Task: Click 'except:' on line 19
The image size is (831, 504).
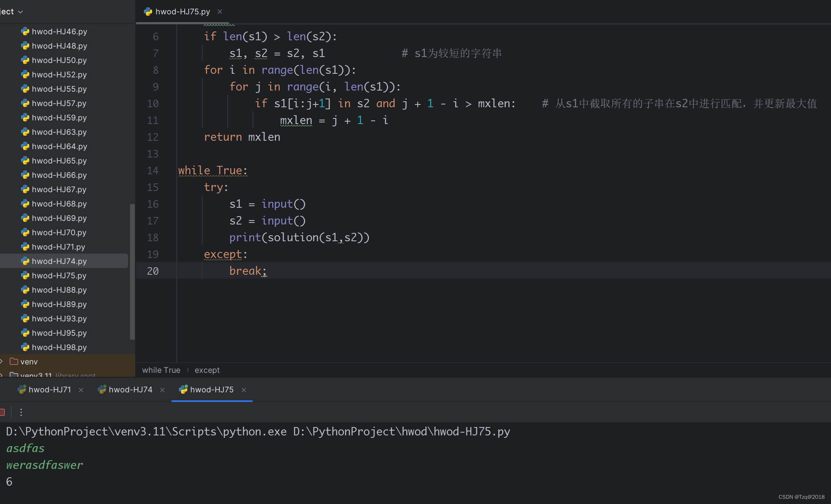Action: [226, 254]
